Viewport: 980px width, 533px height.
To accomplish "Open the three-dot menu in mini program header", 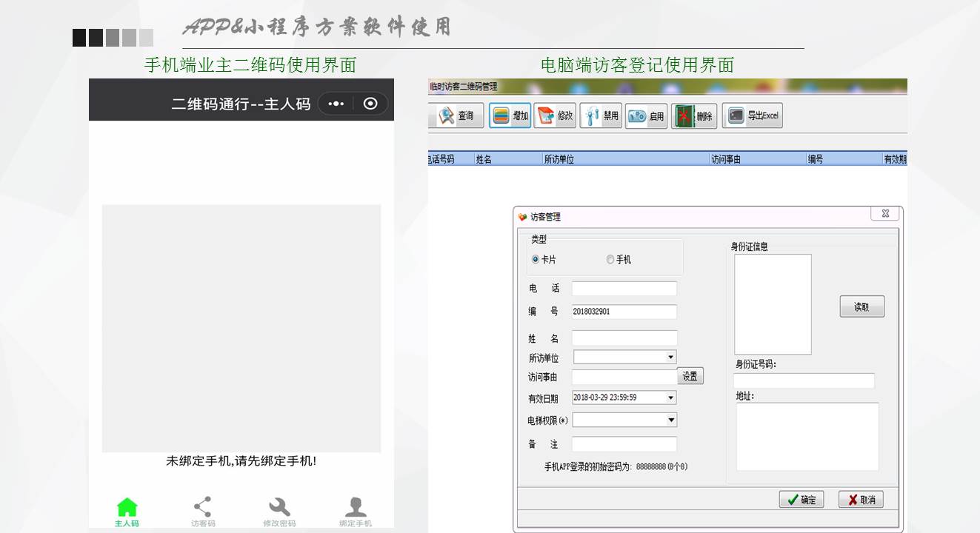I will (x=336, y=104).
